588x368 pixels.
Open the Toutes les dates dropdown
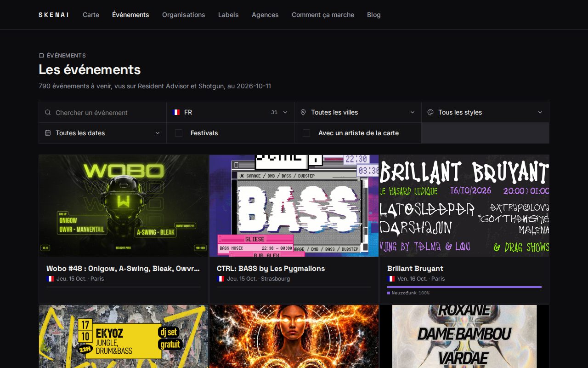click(102, 133)
